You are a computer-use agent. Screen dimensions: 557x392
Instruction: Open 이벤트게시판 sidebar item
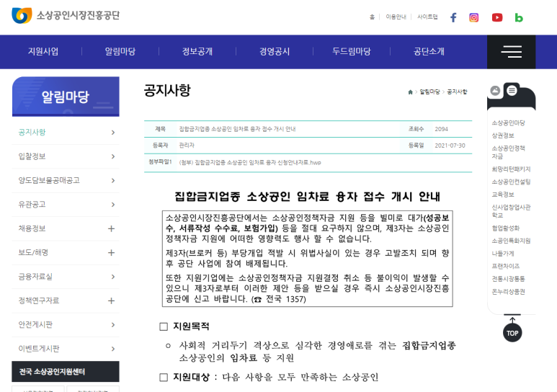coord(39,349)
